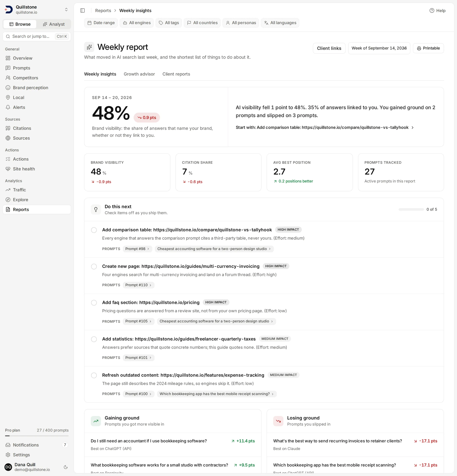Open the Reports breadcrumb
Screen dimensions: 457x476
[103, 10]
